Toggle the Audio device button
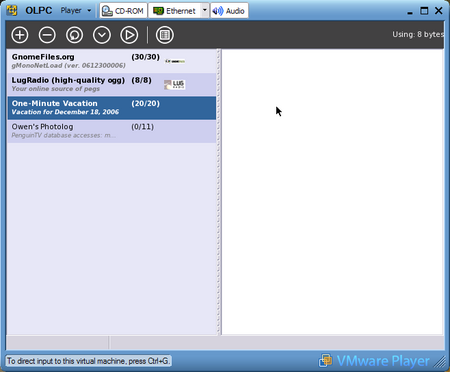The height and width of the screenshot is (372, 450). coord(229,11)
